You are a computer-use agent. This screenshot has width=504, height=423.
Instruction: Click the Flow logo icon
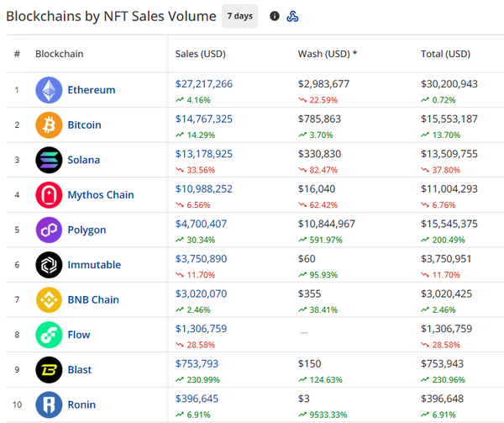49,335
